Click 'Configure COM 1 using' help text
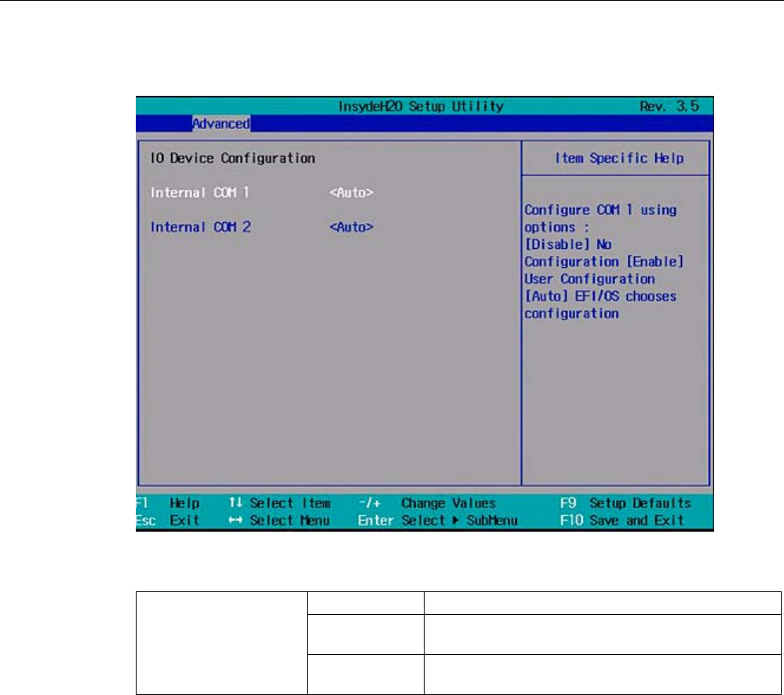This screenshot has width=784, height=695. [600, 210]
